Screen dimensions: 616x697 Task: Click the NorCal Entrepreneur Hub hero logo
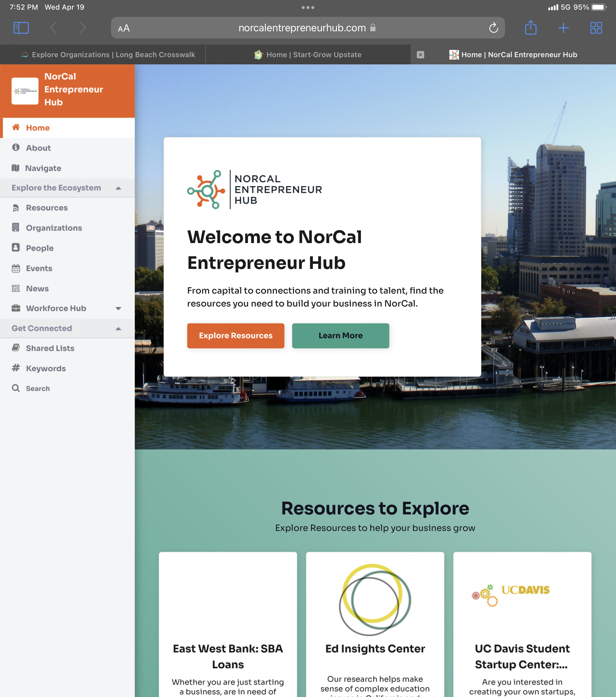[254, 189]
